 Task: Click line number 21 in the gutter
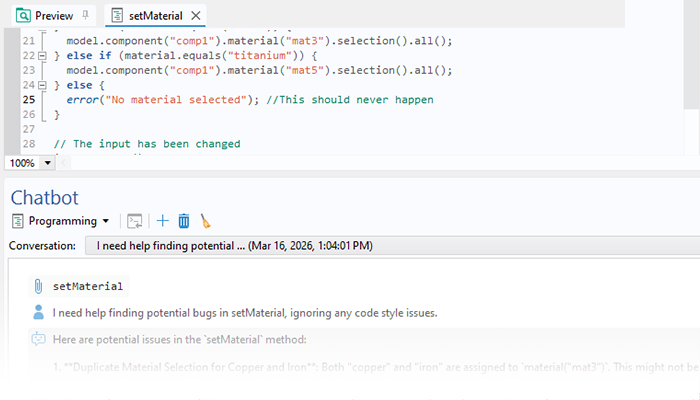(x=29, y=41)
